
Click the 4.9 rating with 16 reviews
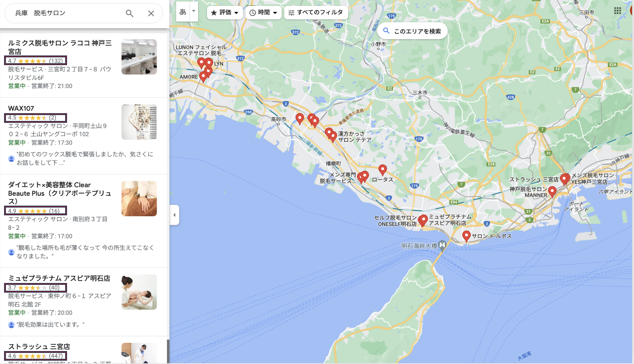click(36, 211)
